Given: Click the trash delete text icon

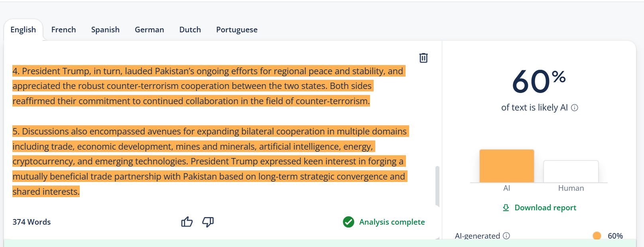Looking at the screenshot, I should pyautogui.click(x=423, y=58).
